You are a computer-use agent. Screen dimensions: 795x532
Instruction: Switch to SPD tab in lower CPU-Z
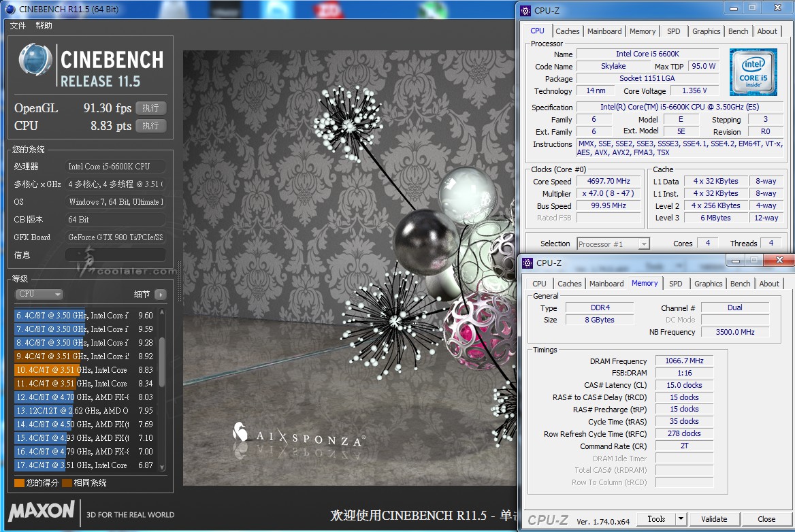tap(676, 284)
